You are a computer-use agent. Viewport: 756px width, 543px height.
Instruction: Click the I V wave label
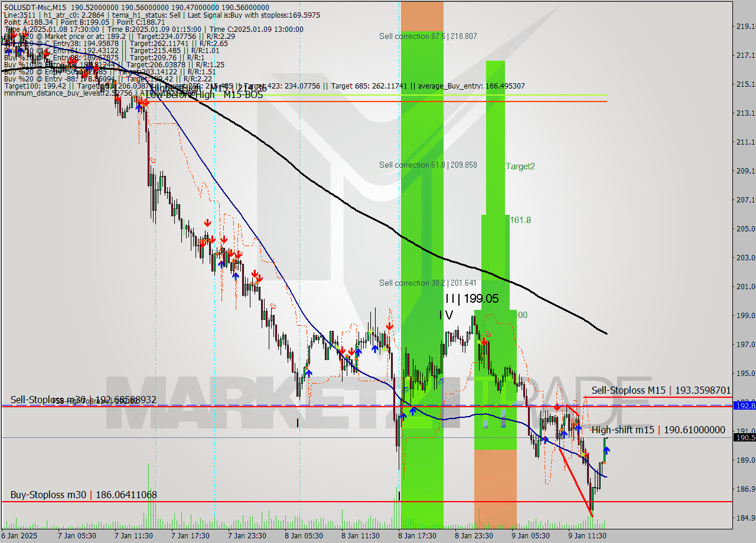coord(446,315)
